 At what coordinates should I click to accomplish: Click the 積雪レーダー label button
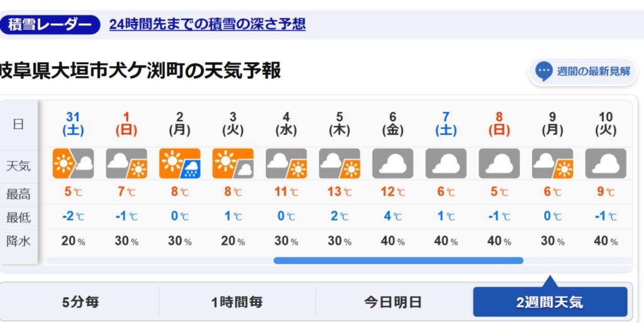pyautogui.click(x=50, y=25)
